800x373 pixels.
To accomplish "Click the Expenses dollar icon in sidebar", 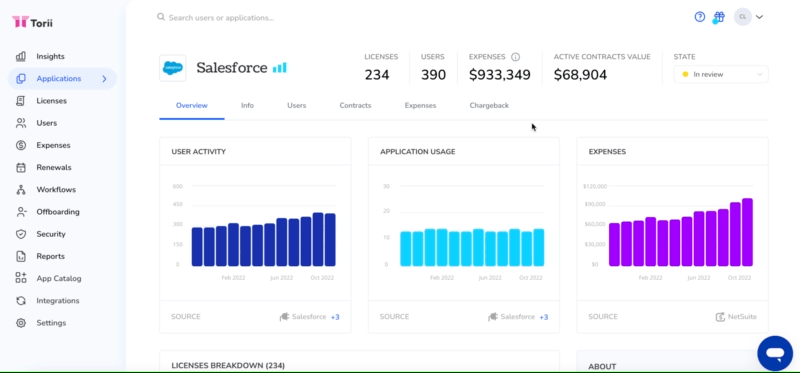I will (x=20, y=145).
